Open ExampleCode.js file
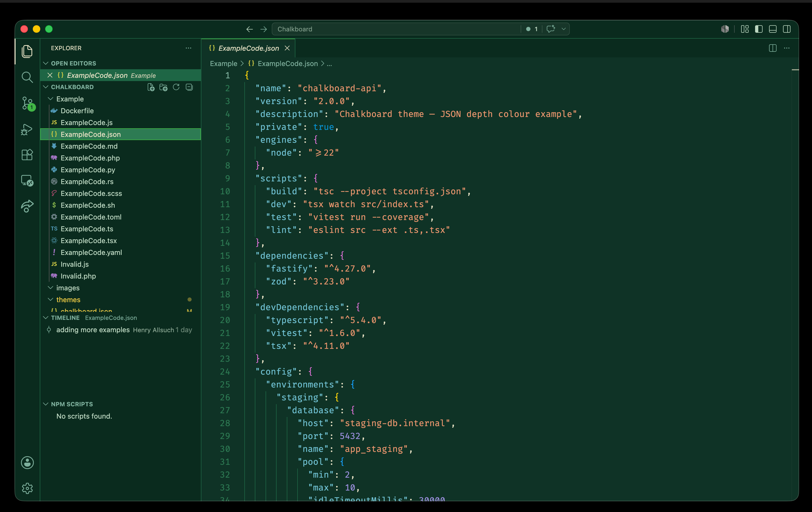The height and width of the screenshot is (512, 812). [x=120, y=122]
